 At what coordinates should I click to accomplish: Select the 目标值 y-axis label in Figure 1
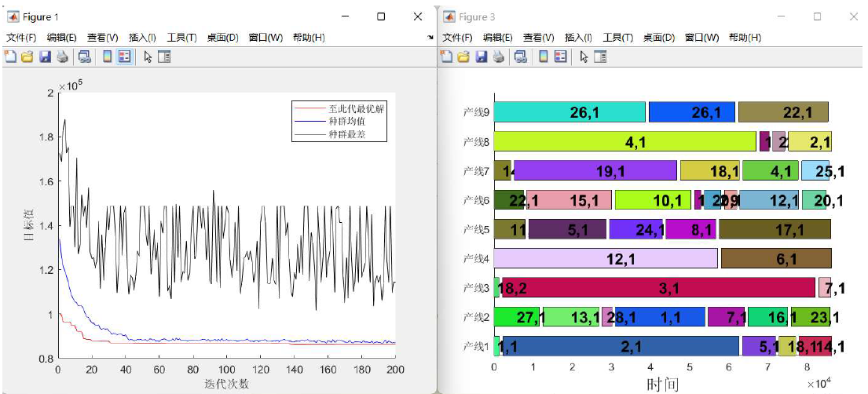(x=29, y=225)
